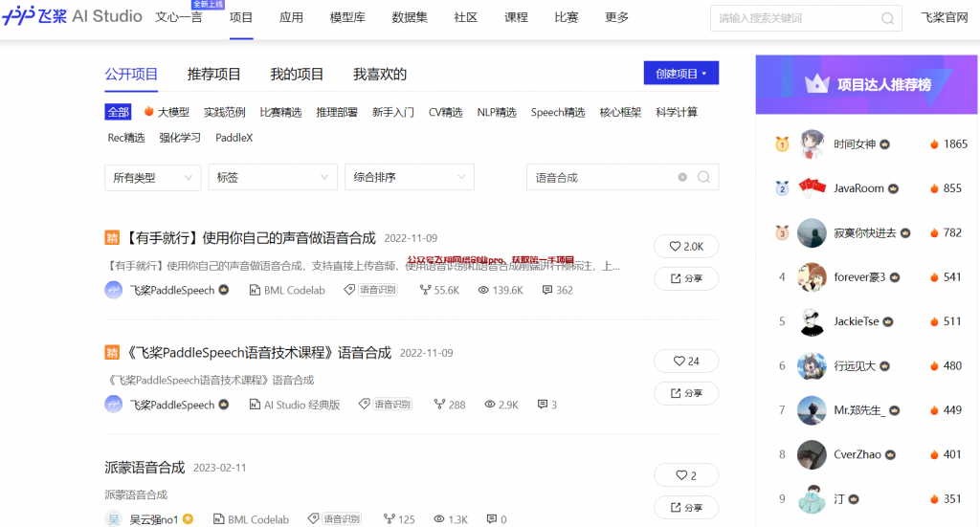Open the 派蒙语音合成 project title link
980x527 pixels.
tap(145, 467)
